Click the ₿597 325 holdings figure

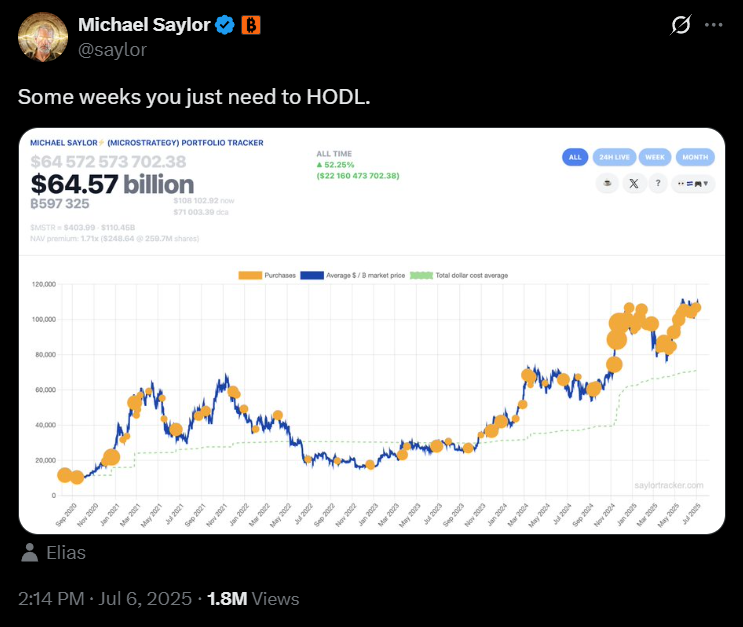60,204
